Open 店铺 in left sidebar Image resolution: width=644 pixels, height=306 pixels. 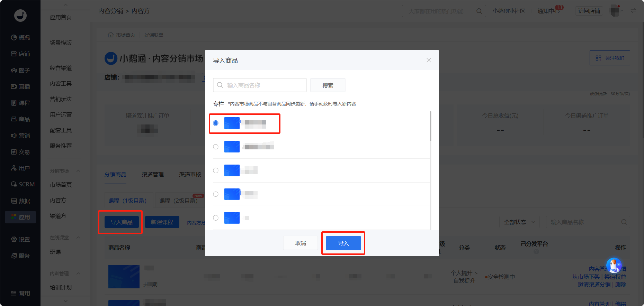pyautogui.click(x=20, y=54)
